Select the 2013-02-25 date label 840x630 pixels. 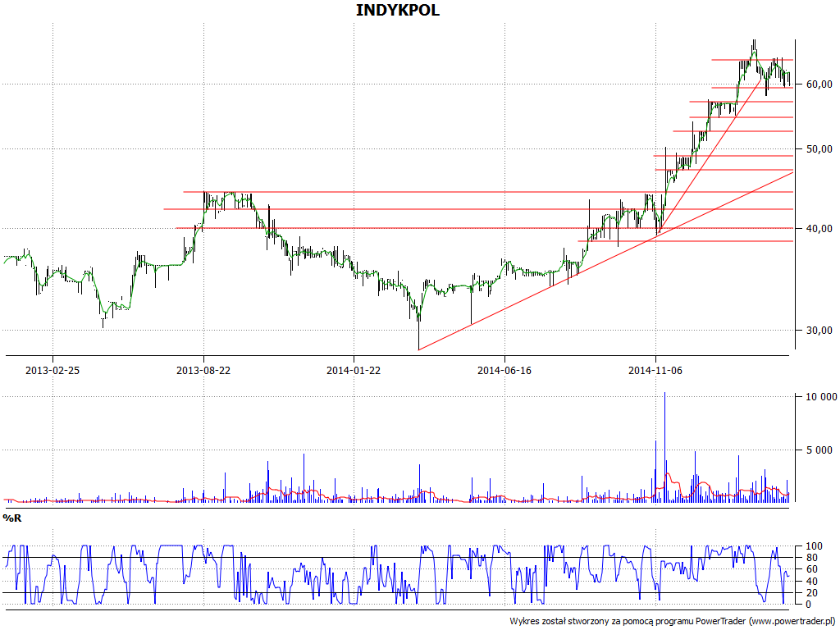coord(52,370)
